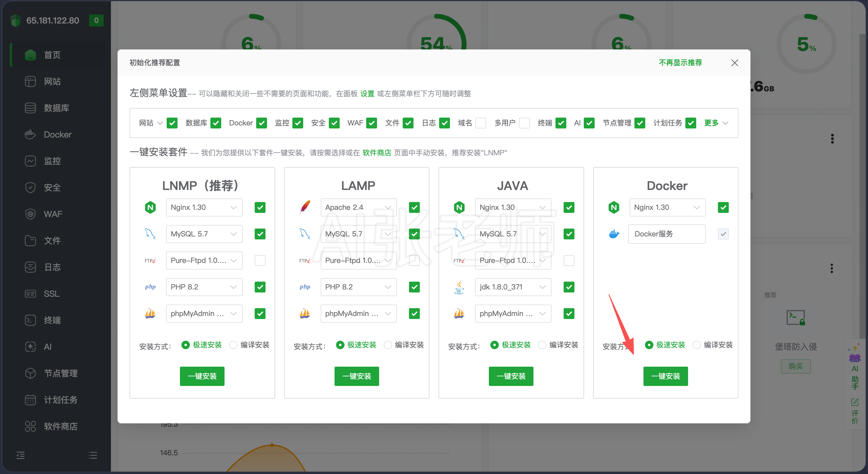
Task: Open Apache 2.4 version dropdown in LAMP card
Action: pyautogui.click(x=359, y=207)
